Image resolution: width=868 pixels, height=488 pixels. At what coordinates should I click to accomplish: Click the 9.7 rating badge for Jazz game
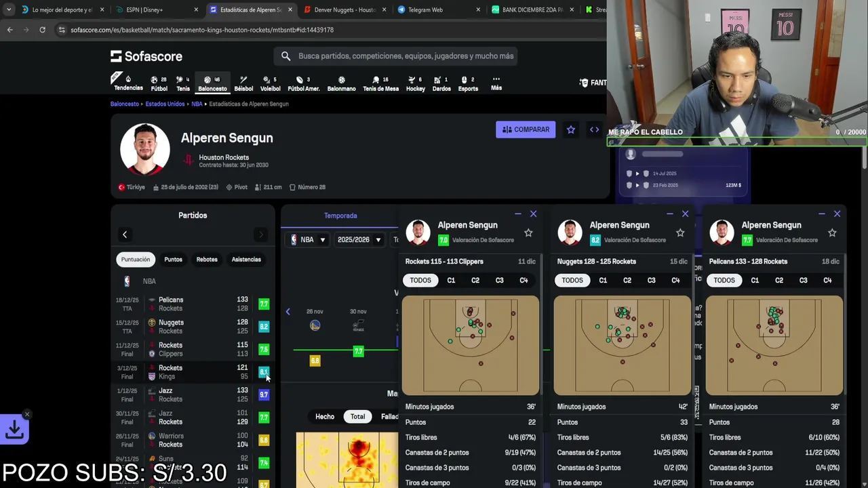point(264,394)
